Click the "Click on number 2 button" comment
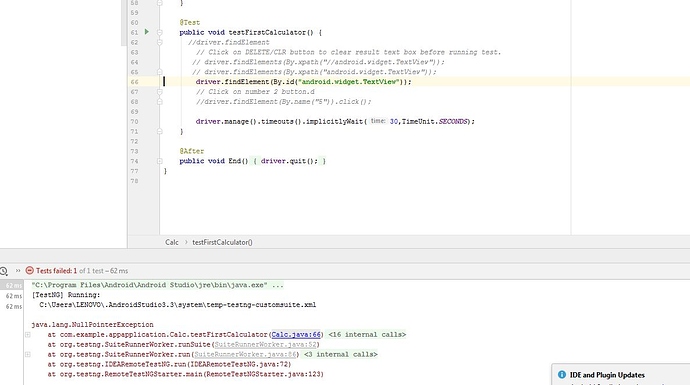Viewport: 690px width, 385px height. coord(255,92)
